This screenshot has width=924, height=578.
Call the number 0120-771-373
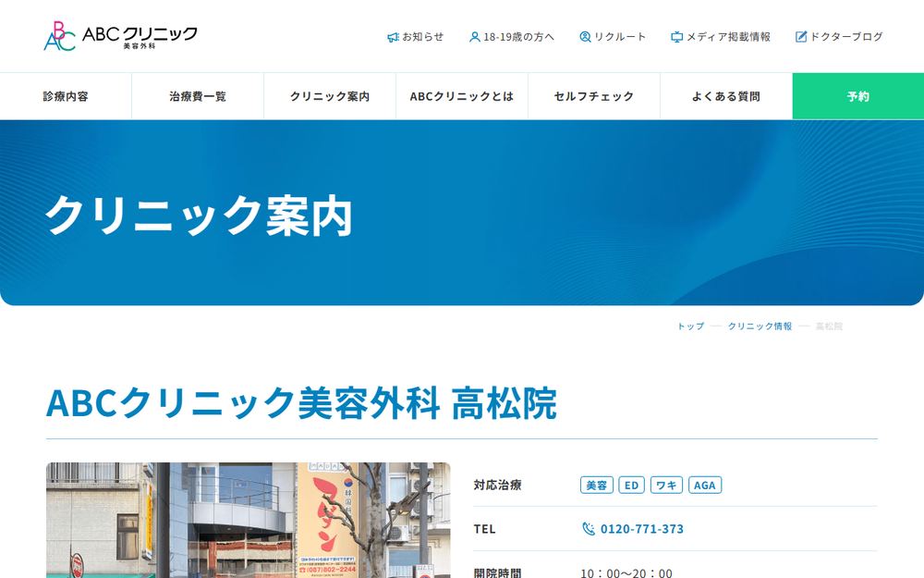coord(642,529)
